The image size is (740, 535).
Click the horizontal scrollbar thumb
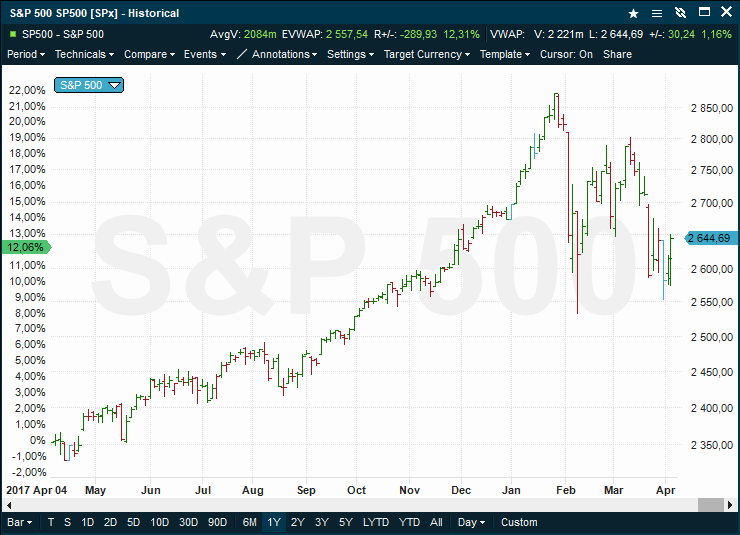[x=711, y=505]
